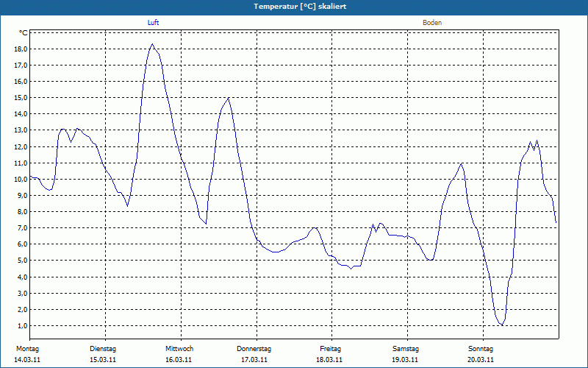Viewport: 588px width, 368px height.
Task: Click the Boden legend label
Action: (432, 23)
